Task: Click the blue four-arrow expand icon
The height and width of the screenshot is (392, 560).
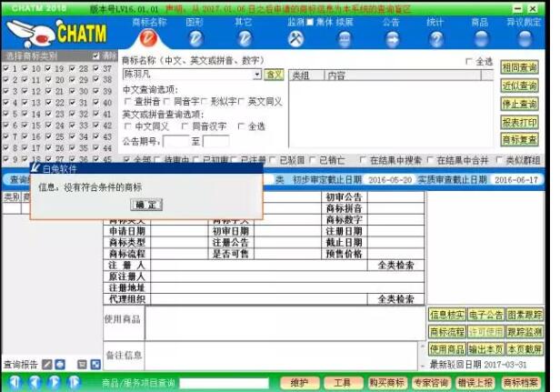Action: click(x=95, y=364)
